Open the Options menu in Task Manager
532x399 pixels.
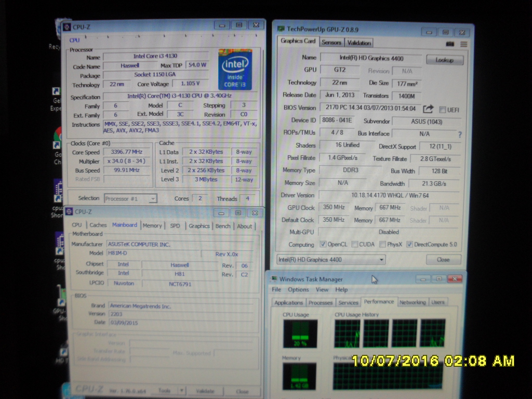298,289
